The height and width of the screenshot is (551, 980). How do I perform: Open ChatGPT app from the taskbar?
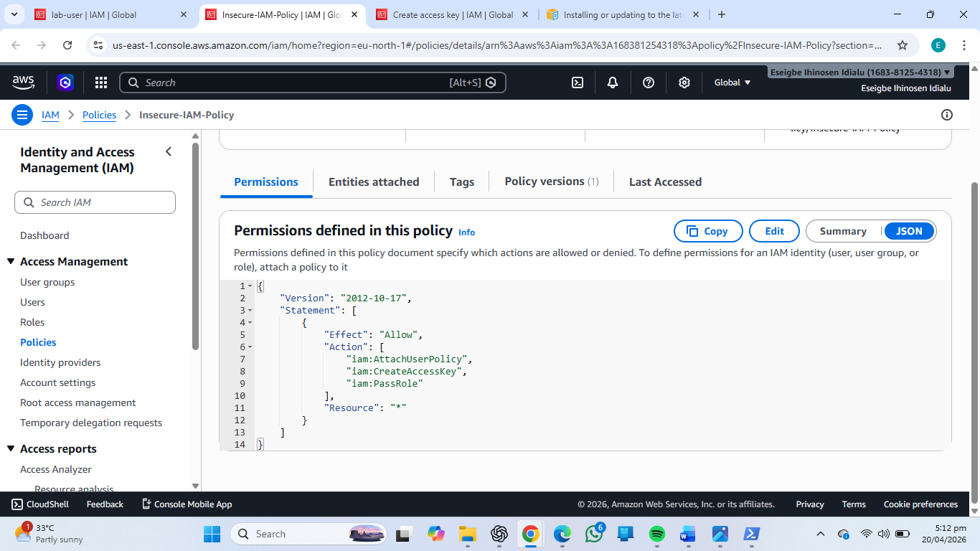coord(499,534)
